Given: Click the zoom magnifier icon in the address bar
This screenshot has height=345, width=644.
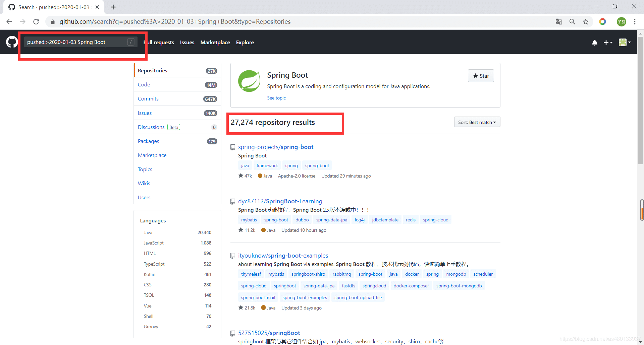Looking at the screenshot, I should click(x=572, y=22).
